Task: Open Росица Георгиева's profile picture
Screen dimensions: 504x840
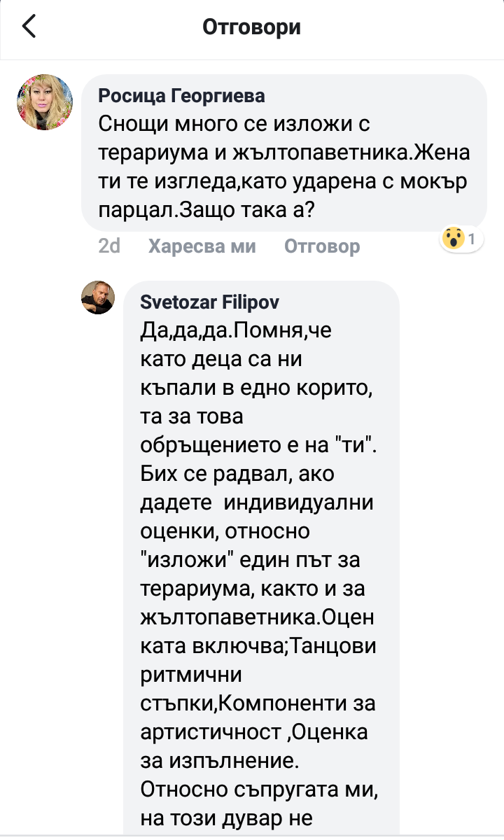Action: click(45, 102)
